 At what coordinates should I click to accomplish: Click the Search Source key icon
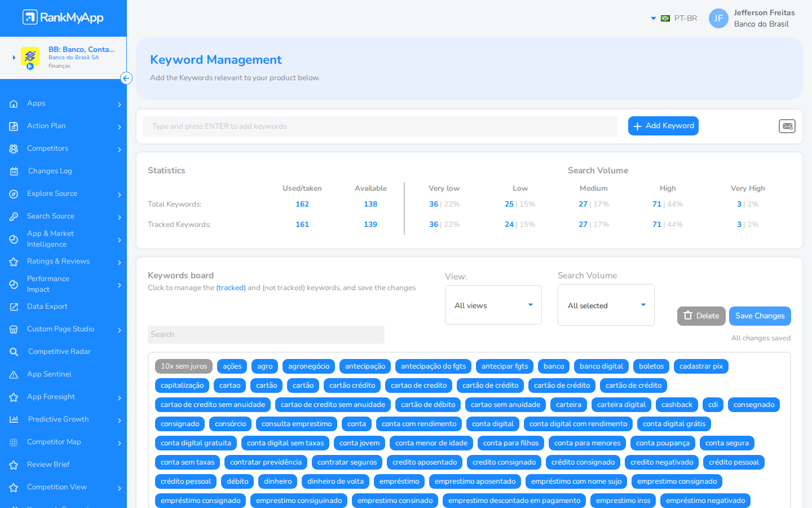pos(14,217)
